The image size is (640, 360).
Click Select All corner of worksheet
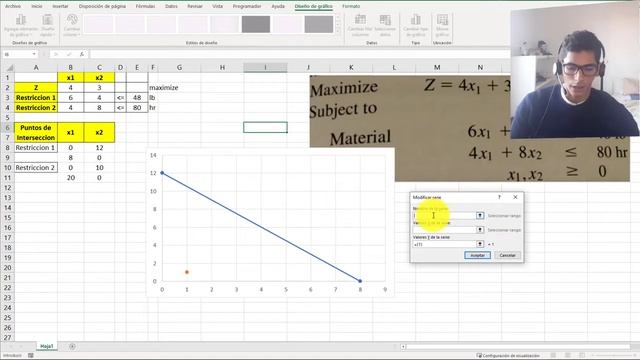(8, 67)
